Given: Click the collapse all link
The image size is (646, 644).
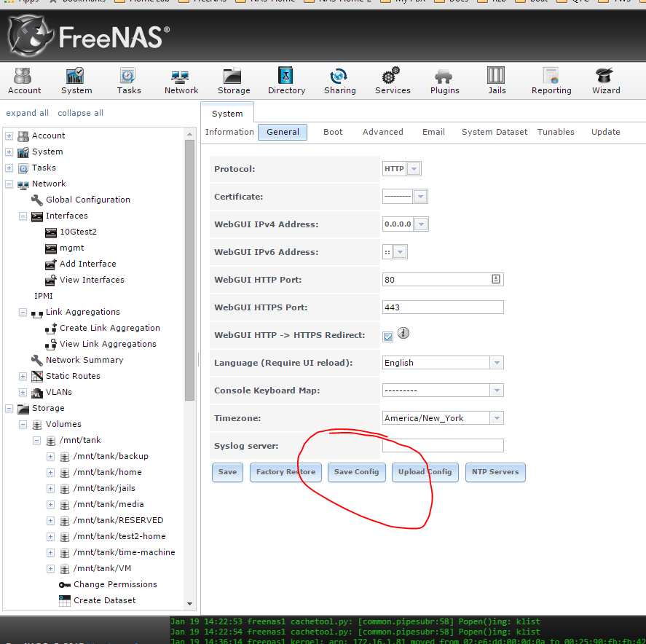Looking at the screenshot, I should pyautogui.click(x=80, y=113).
